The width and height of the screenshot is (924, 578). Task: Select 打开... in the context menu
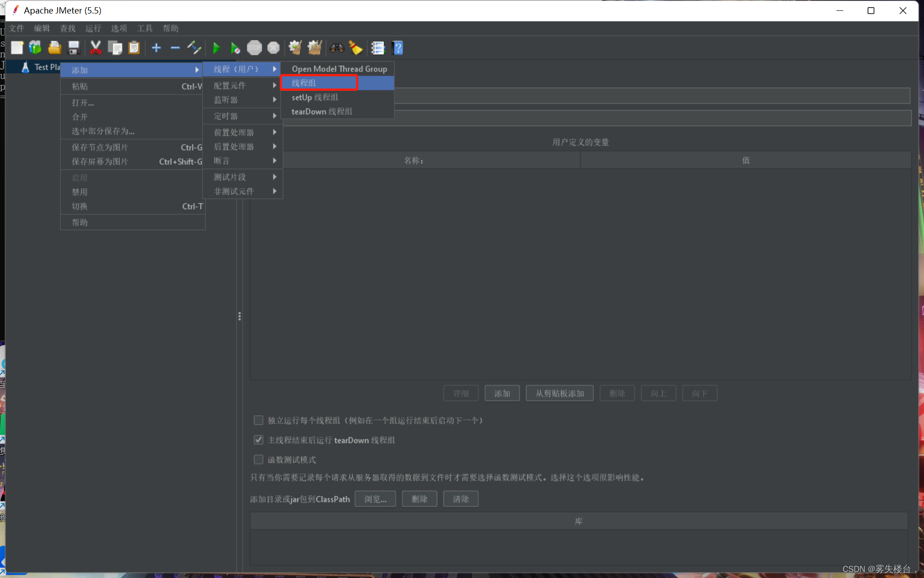(x=132, y=103)
